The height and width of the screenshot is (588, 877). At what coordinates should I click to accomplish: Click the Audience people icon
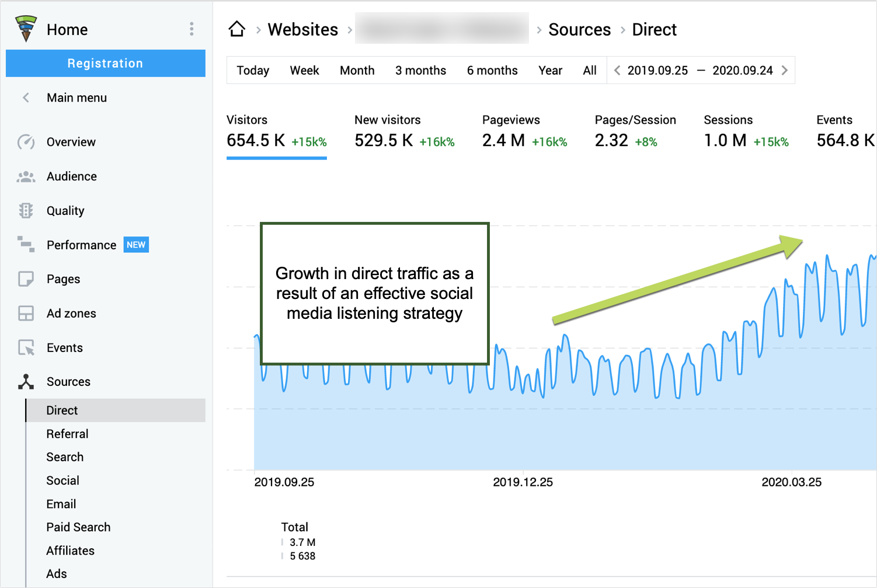click(x=26, y=176)
